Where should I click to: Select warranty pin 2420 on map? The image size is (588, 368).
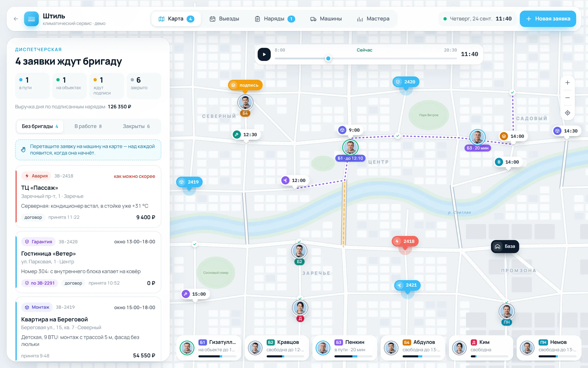click(x=406, y=82)
